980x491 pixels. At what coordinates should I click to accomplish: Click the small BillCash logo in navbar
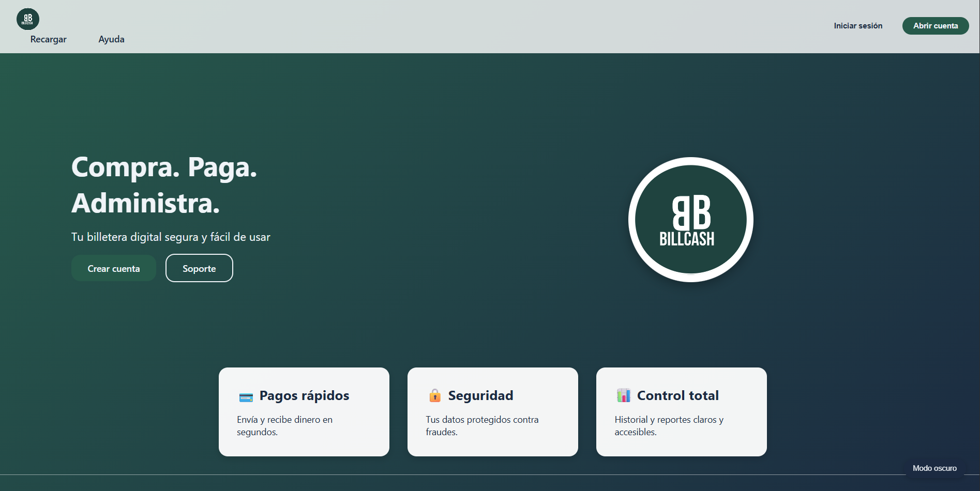pos(28,19)
